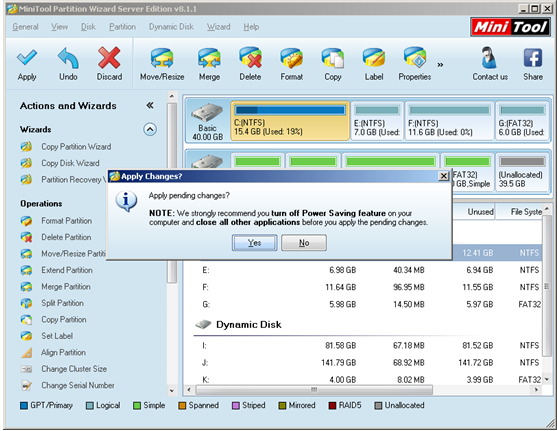The height and width of the screenshot is (431, 557).
Task: Click No in Apply Changes dialog
Action: pos(304,243)
